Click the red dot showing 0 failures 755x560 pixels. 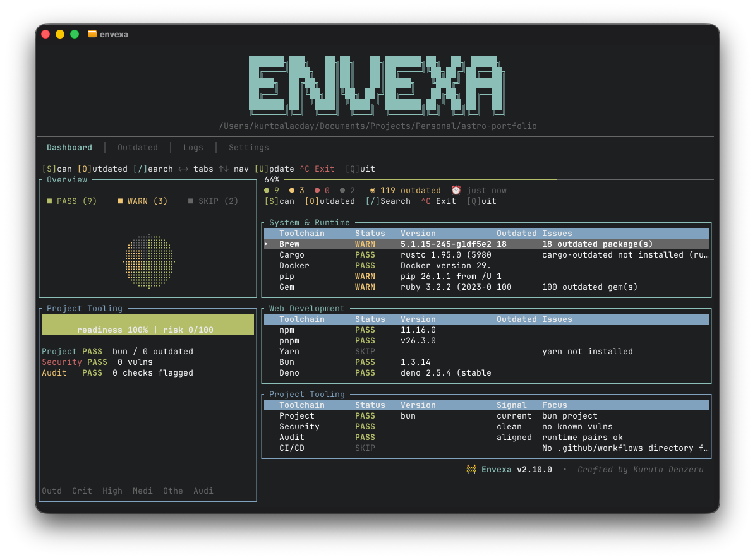pyautogui.click(x=317, y=191)
